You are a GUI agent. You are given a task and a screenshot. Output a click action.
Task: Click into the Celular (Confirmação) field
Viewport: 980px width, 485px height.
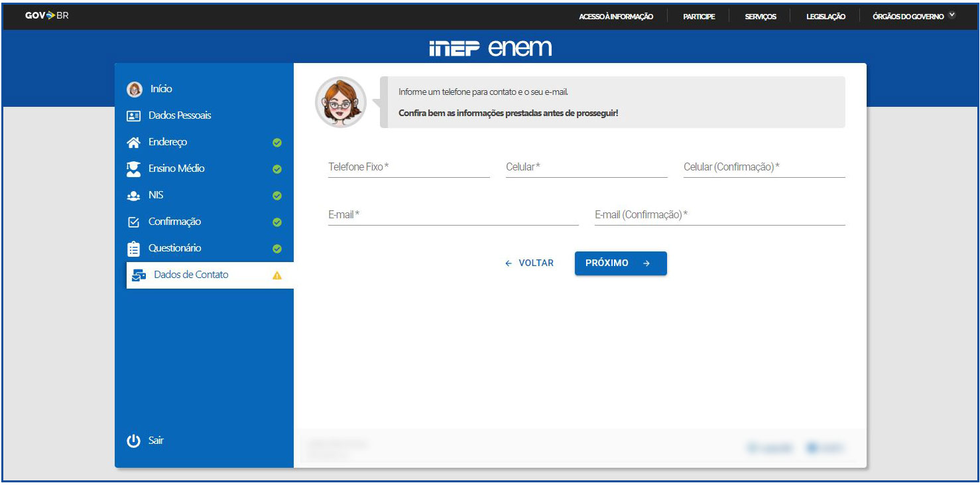pyautogui.click(x=764, y=168)
